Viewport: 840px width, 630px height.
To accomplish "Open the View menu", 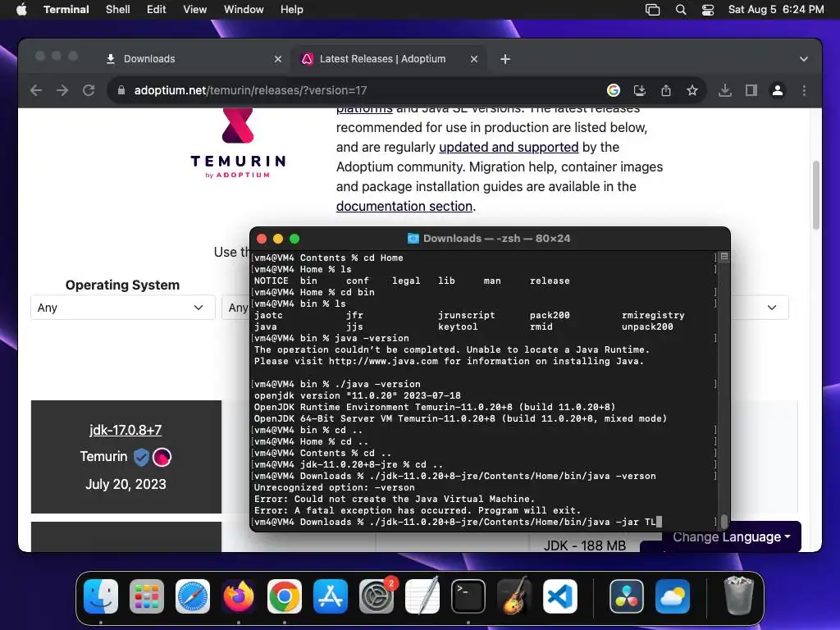I will [195, 10].
